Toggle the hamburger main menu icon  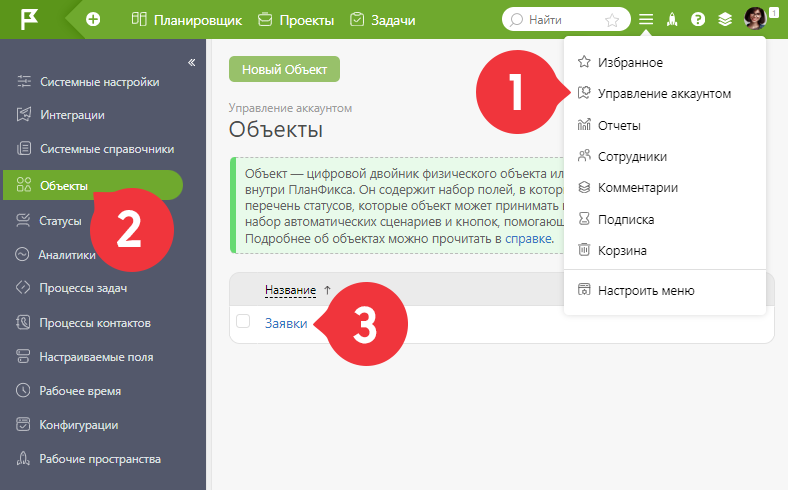pos(646,20)
